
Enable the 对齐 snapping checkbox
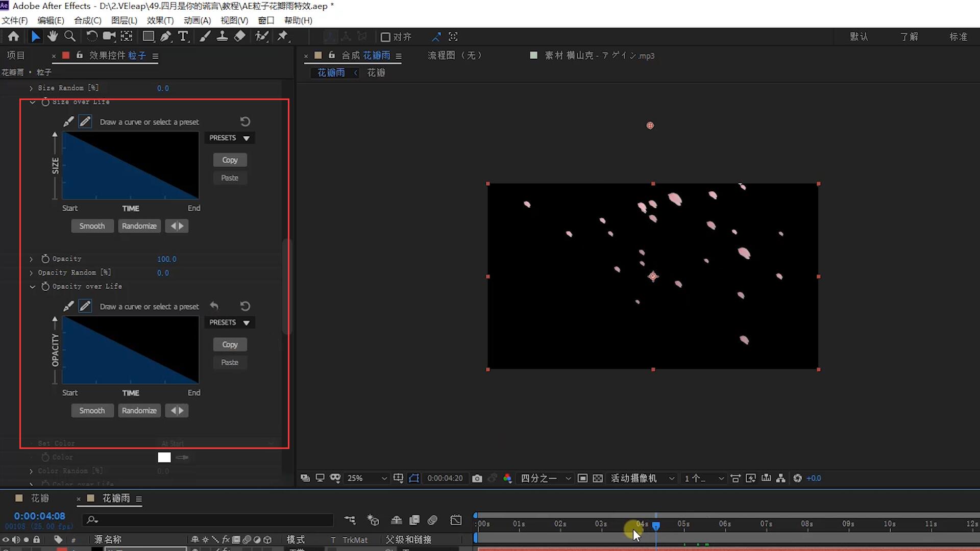(x=385, y=37)
